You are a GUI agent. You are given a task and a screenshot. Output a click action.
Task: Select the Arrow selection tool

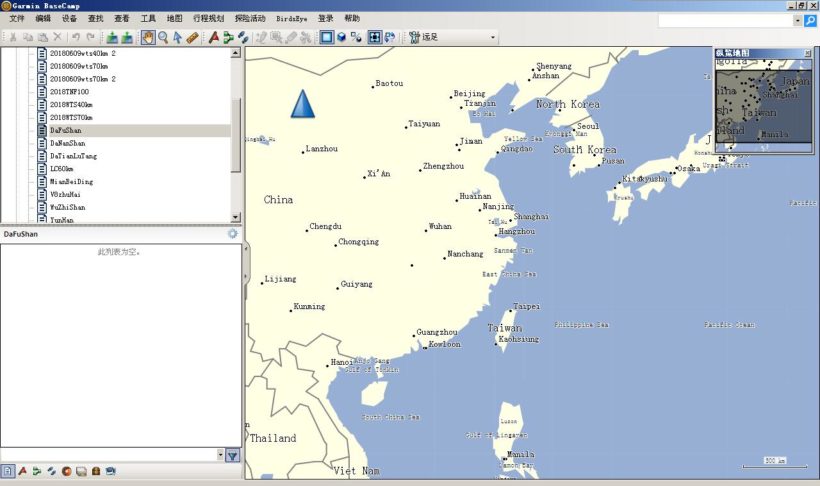(x=178, y=37)
